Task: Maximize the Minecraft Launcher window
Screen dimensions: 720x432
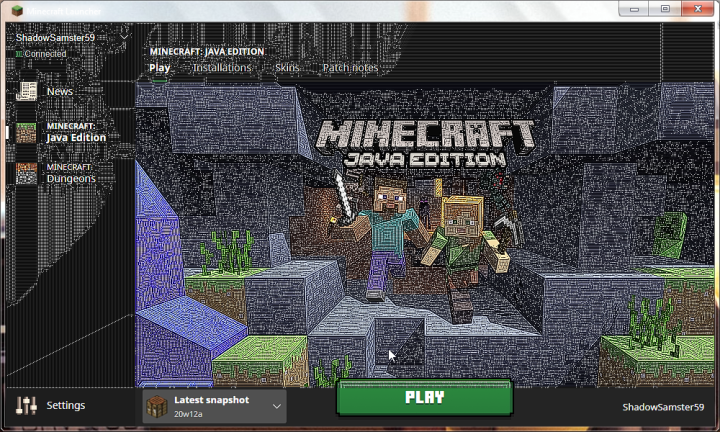Action: pyautogui.click(x=665, y=9)
